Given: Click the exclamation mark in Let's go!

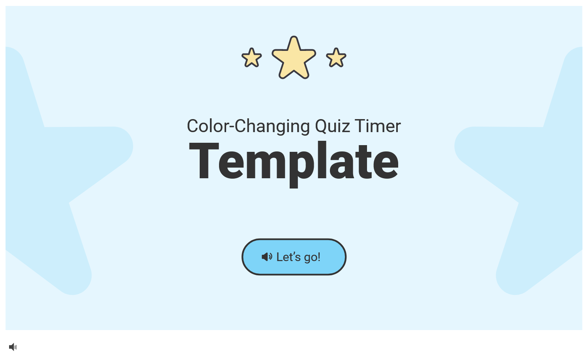Looking at the screenshot, I should [x=319, y=257].
